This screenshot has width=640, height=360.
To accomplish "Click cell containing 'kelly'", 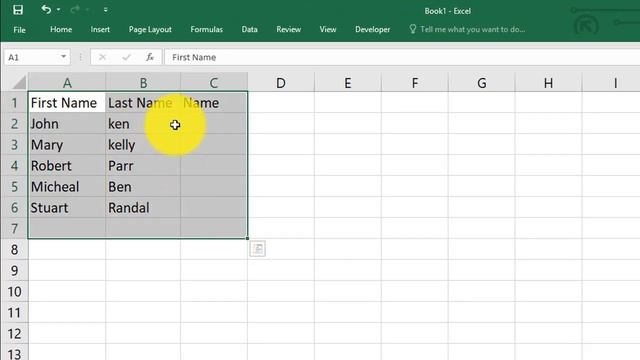I will point(143,144).
